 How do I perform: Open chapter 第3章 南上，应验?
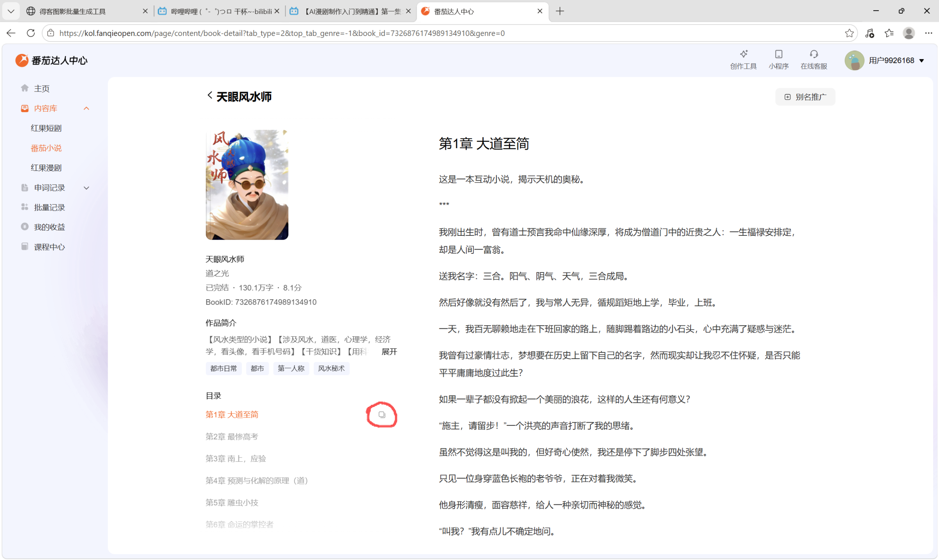[236, 458]
